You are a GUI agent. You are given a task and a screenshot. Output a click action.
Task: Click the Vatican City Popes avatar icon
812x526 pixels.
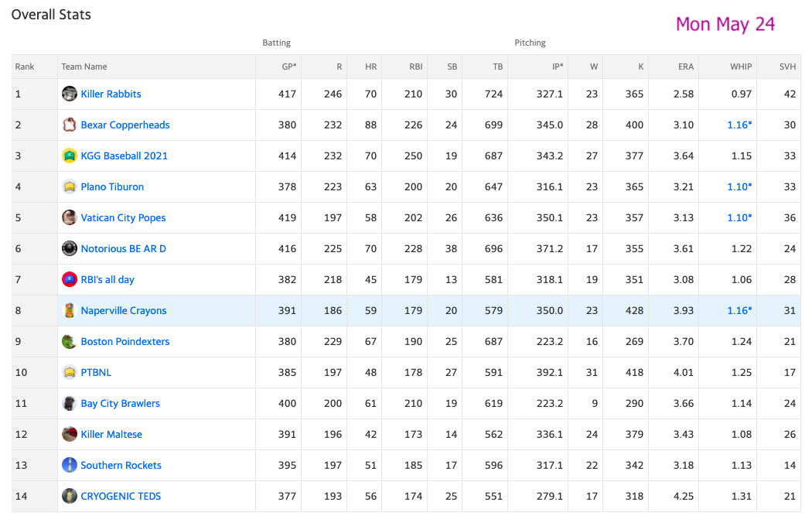70,217
